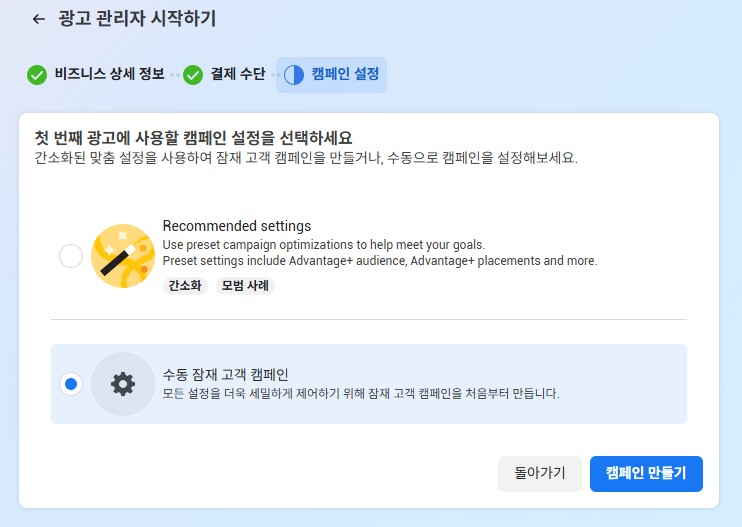
Task: Click the manual campaign description text
Action: (x=361, y=394)
